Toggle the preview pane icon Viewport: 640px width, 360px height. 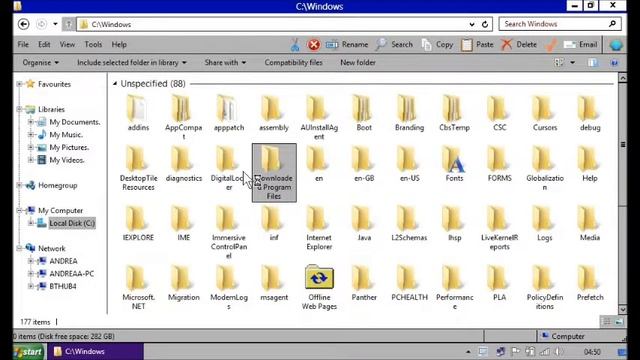(593, 62)
